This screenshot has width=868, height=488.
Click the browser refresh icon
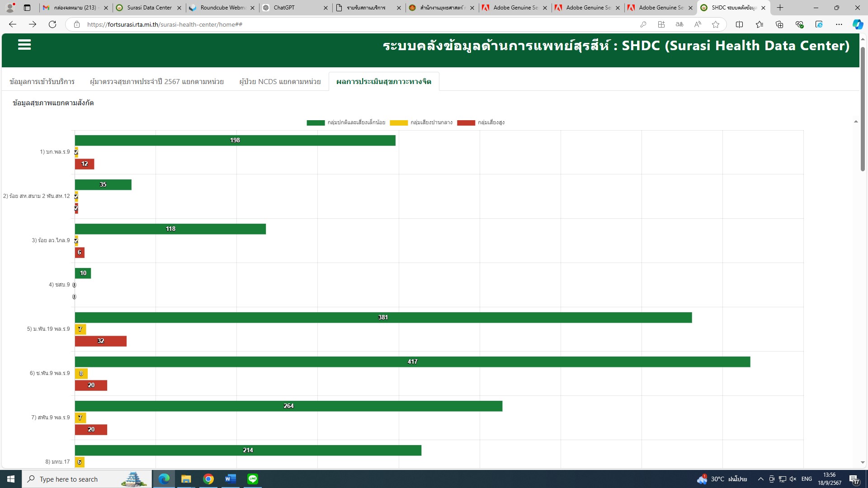click(52, 24)
